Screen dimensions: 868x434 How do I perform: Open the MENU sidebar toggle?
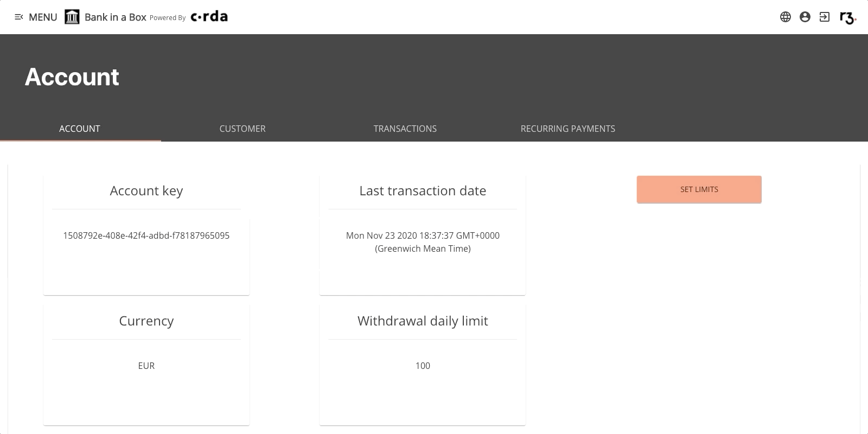pos(35,17)
